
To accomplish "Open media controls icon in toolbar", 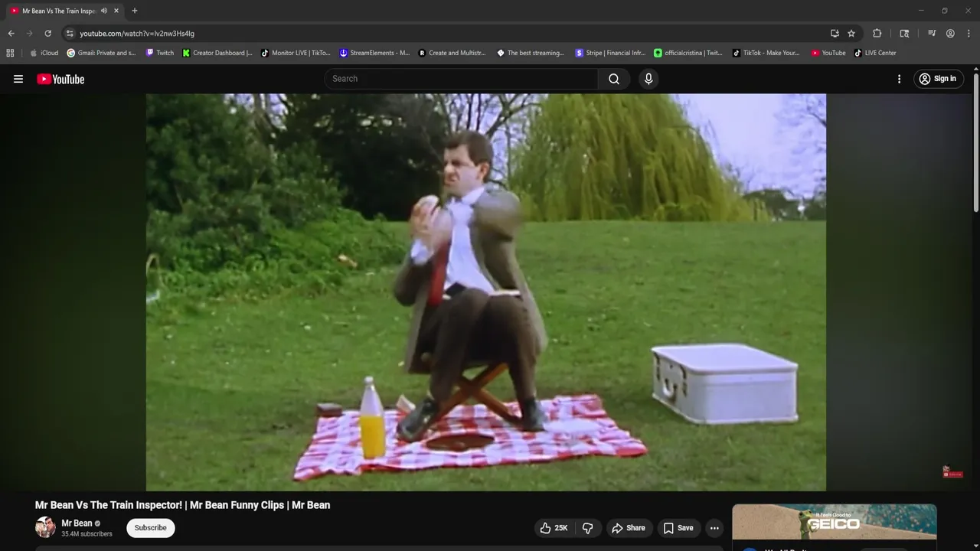I will click(x=932, y=34).
